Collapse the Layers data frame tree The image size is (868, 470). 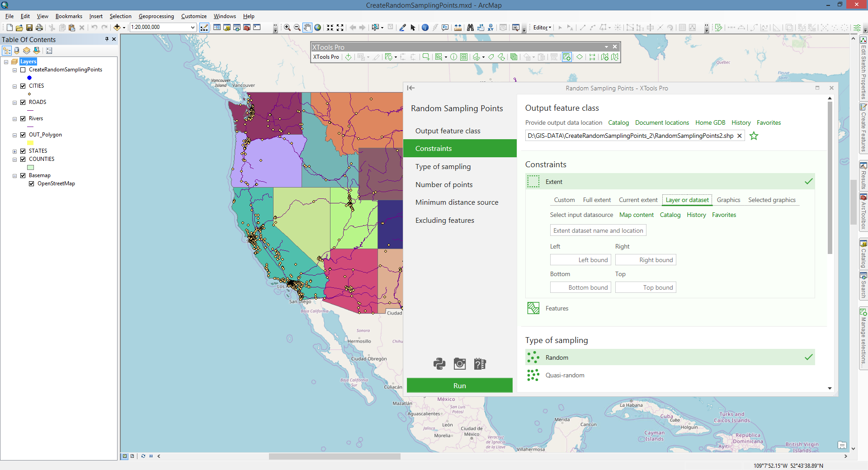click(x=6, y=62)
